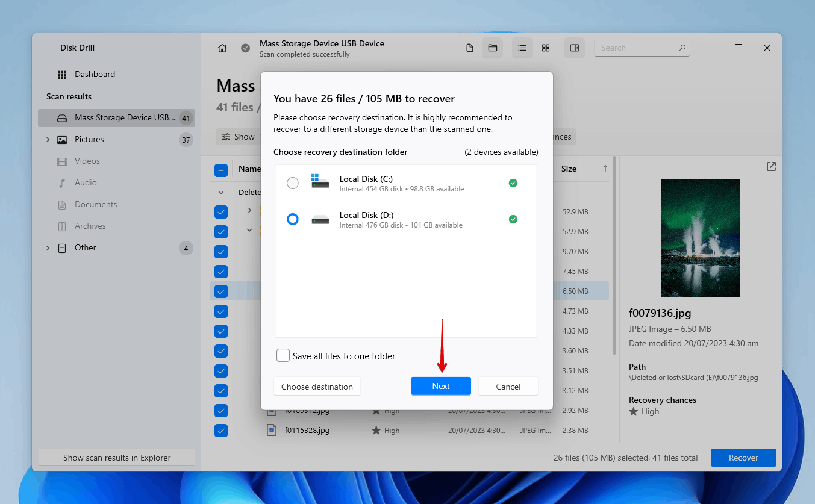This screenshot has width=815, height=504.
Task: Click the USB drive icon in sidebar
Action: coord(62,118)
